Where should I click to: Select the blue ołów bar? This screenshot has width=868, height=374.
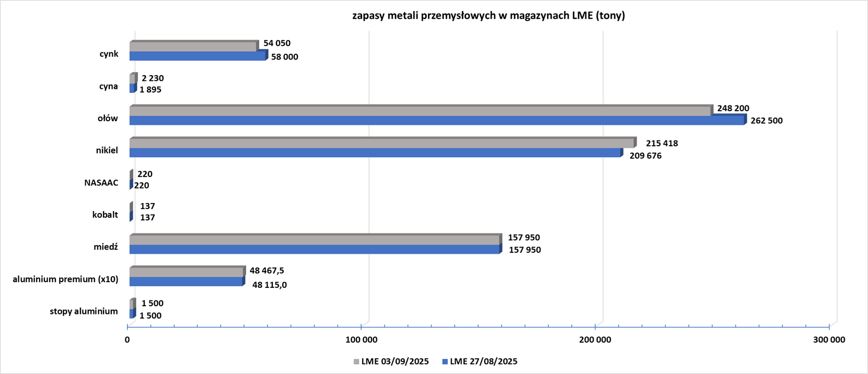(x=436, y=121)
